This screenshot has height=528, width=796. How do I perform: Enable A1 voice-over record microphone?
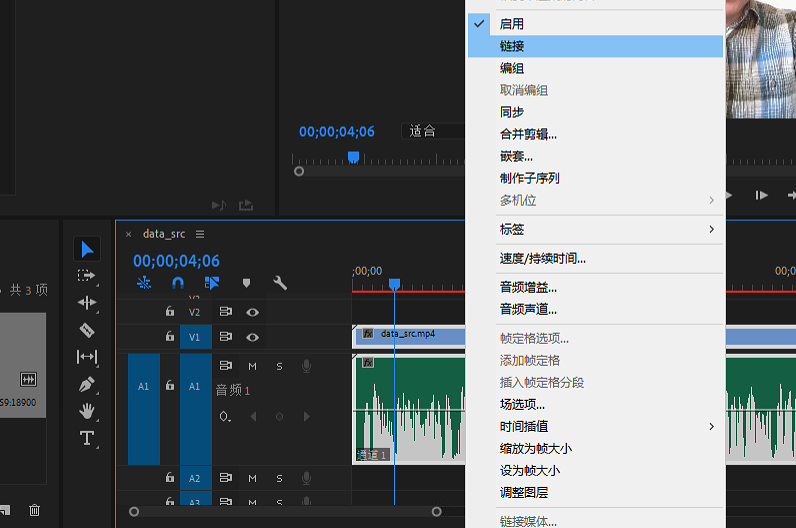pos(306,366)
